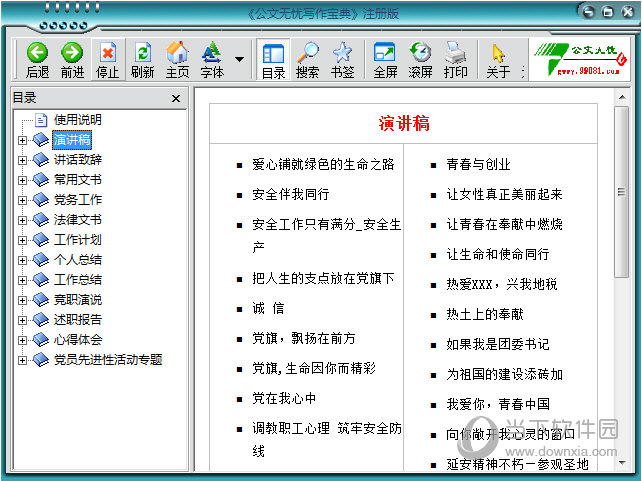Click the green 后退 back arrow

pos(37,60)
